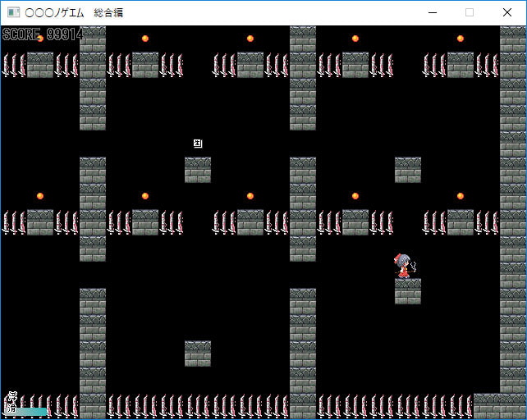527x420 pixels.
Task: Click the isolated stone block near the bottom spikes
Action: click(198, 354)
